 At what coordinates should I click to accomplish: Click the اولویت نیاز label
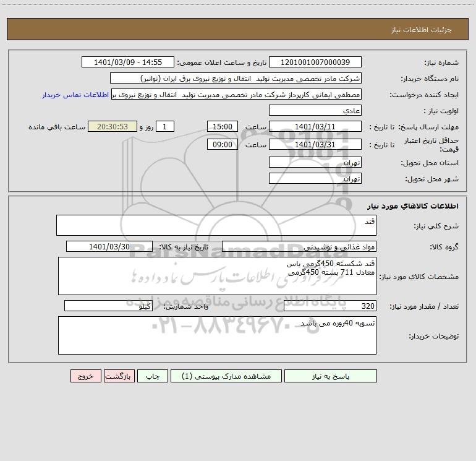441,111
